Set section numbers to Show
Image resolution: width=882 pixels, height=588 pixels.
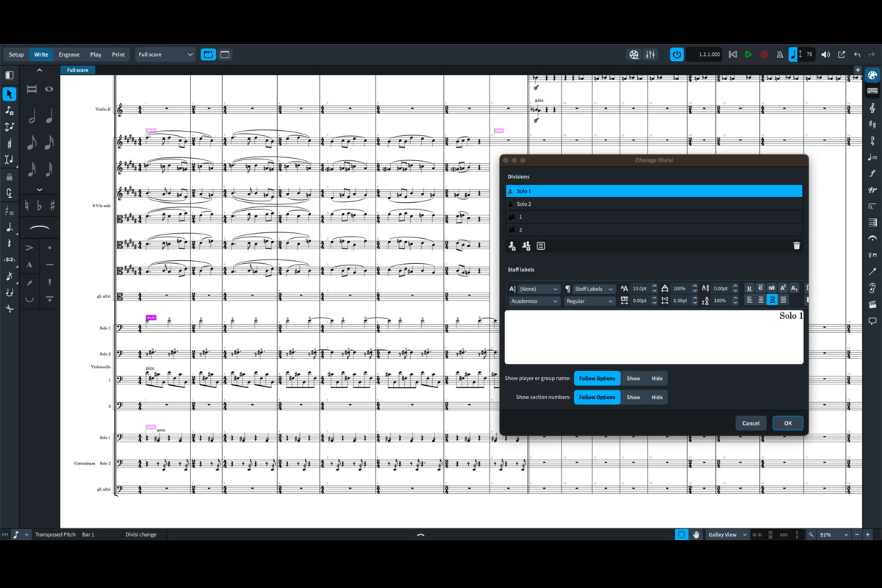633,398
